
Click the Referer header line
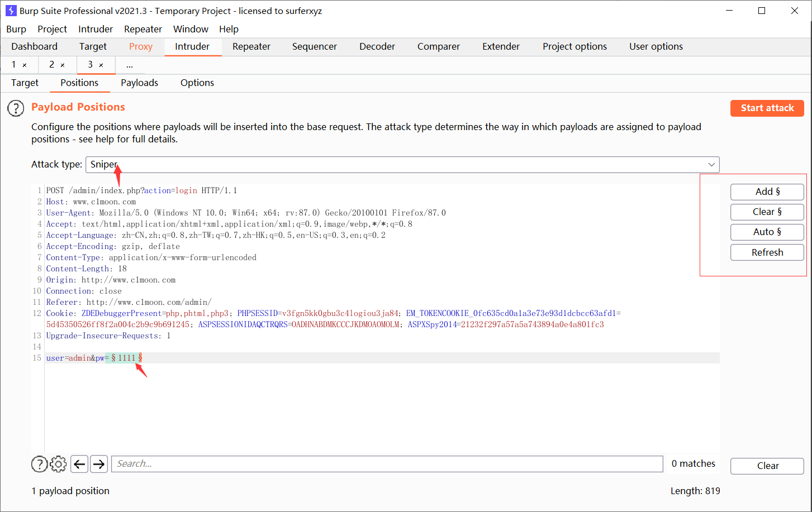click(x=129, y=302)
